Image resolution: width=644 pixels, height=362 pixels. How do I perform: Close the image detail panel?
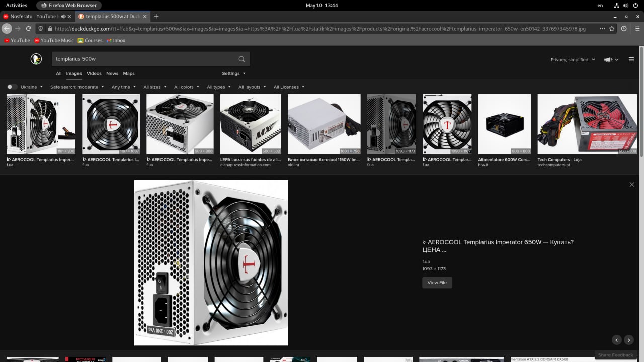click(632, 185)
